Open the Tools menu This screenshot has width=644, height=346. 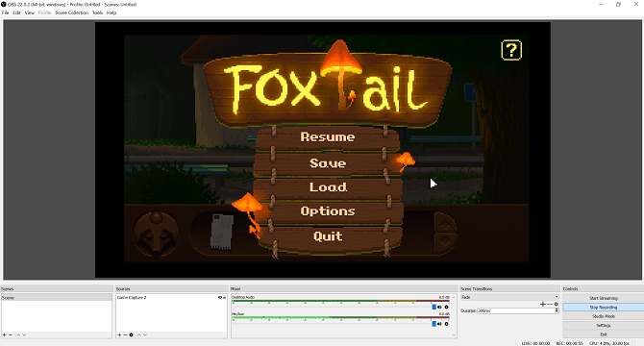[97, 12]
